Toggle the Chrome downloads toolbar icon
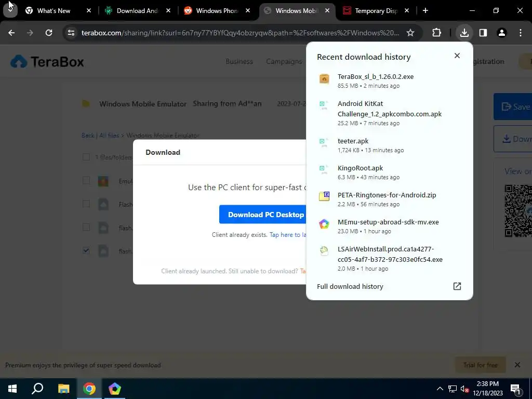532x399 pixels. tap(464, 33)
